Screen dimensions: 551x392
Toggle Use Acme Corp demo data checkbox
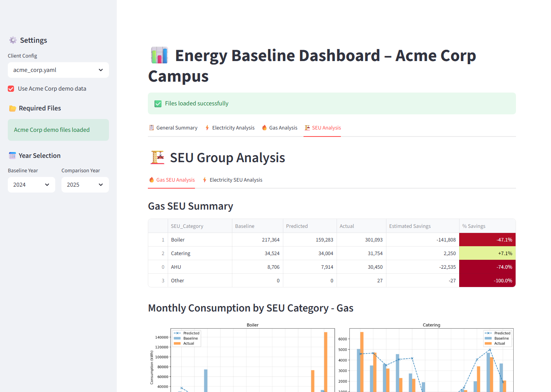[11, 89]
